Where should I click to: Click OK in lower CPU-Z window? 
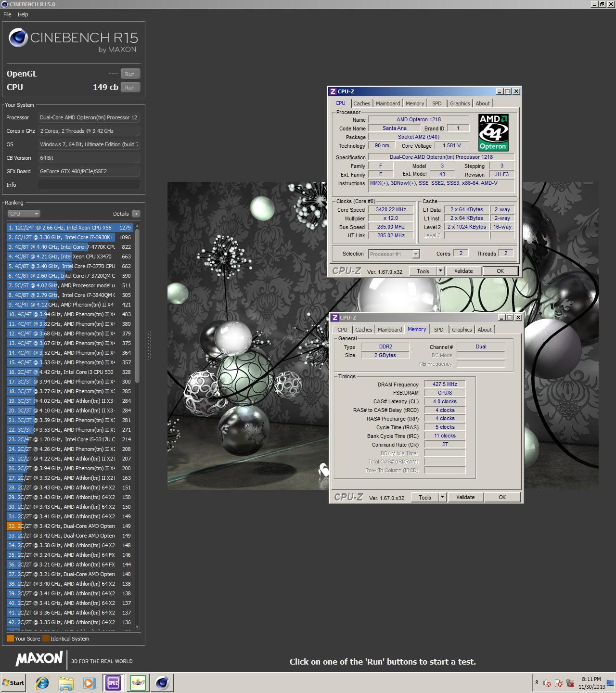pyautogui.click(x=502, y=498)
